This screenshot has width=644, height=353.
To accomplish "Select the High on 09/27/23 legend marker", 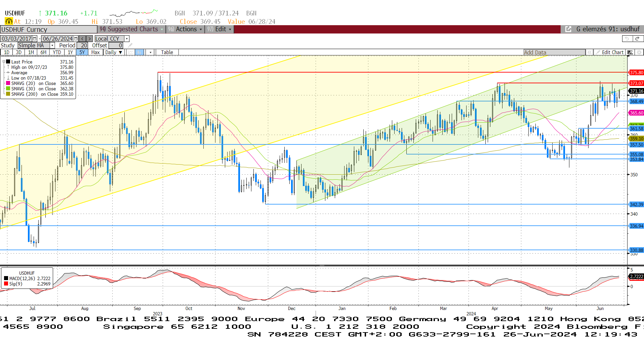I will tap(8, 67).
